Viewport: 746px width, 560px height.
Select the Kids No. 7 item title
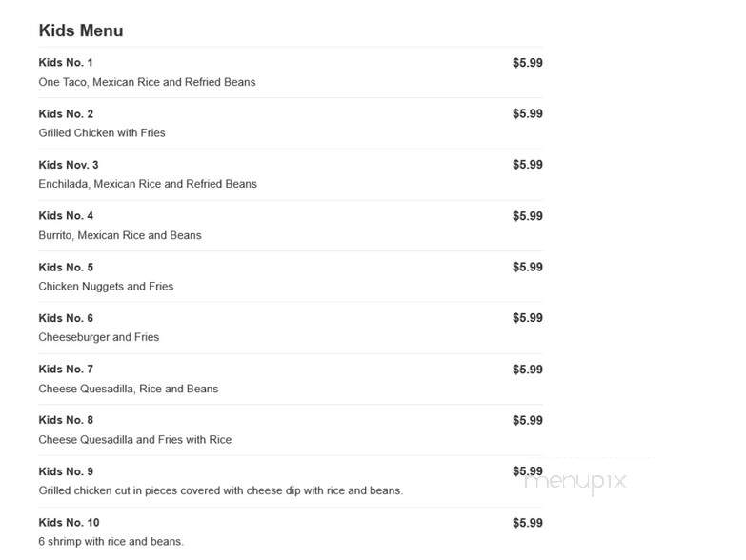click(66, 369)
